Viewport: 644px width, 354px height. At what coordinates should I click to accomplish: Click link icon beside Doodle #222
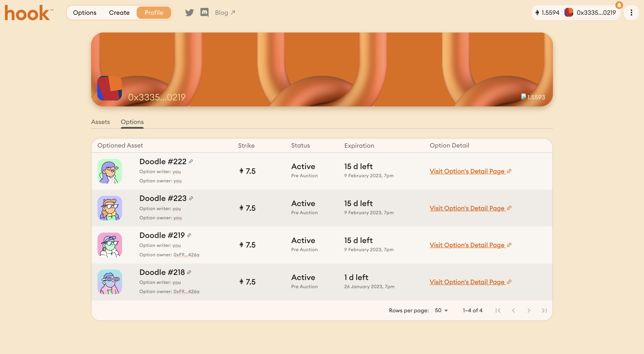(x=191, y=161)
